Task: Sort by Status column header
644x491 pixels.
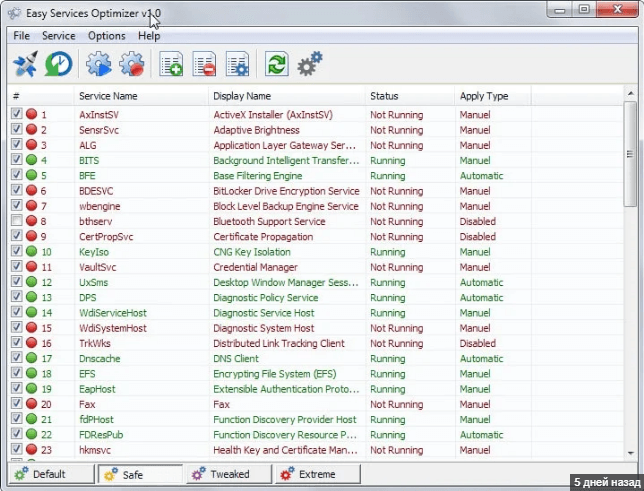Action: pos(410,96)
